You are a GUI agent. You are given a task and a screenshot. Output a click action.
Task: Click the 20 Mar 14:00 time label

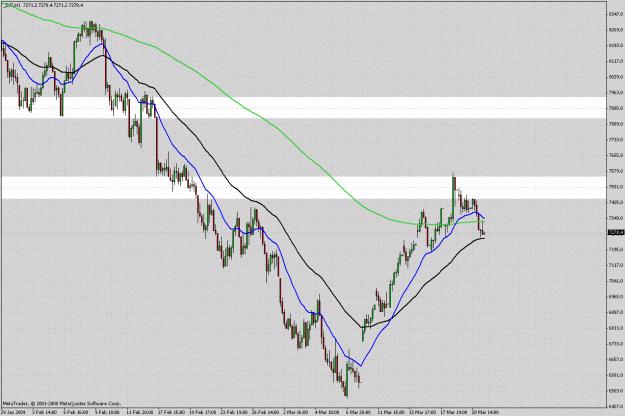pos(485,412)
